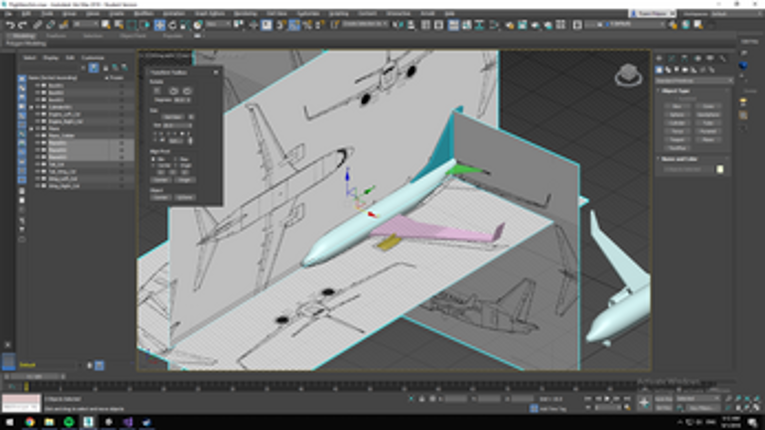765x430 pixels.
Task: Activate the Select and Link tool
Action: 38,25
